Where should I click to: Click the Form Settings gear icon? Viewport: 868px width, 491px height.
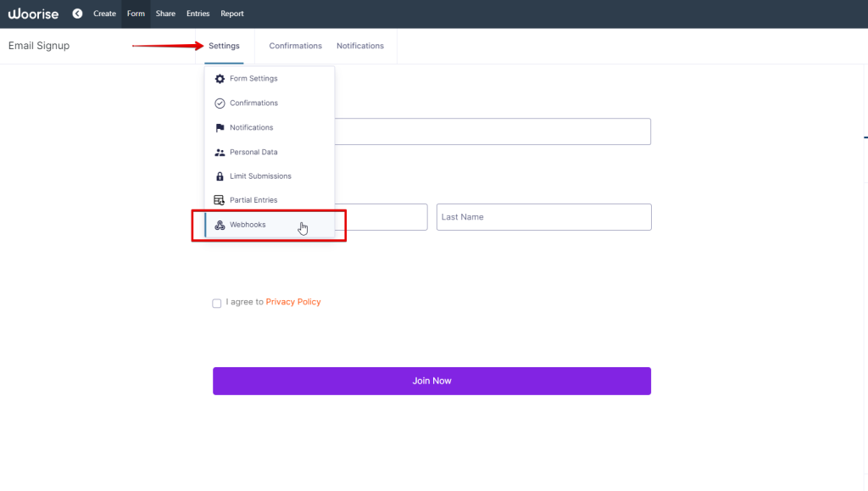[x=220, y=79]
